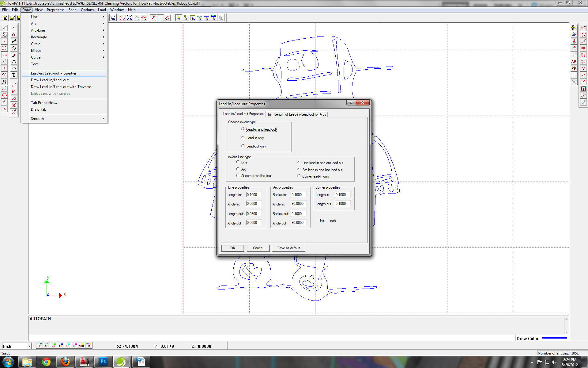
Task: Click the Cancel button in dialog
Action: coord(258,248)
